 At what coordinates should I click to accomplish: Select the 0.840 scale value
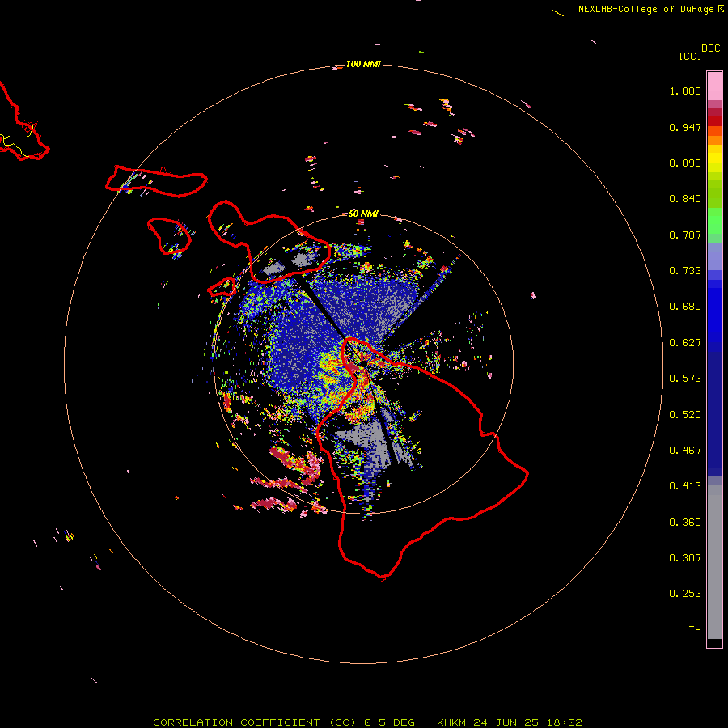pyautogui.click(x=685, y=199)
